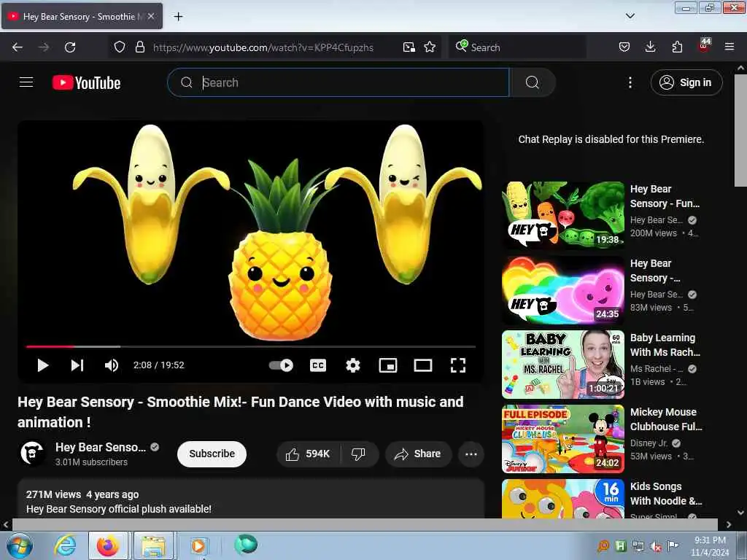Image resolution: width=747 pixels, height=560 pixels.
Task: Open the vegetables thumbnail video 19:38
Action: 562,215
